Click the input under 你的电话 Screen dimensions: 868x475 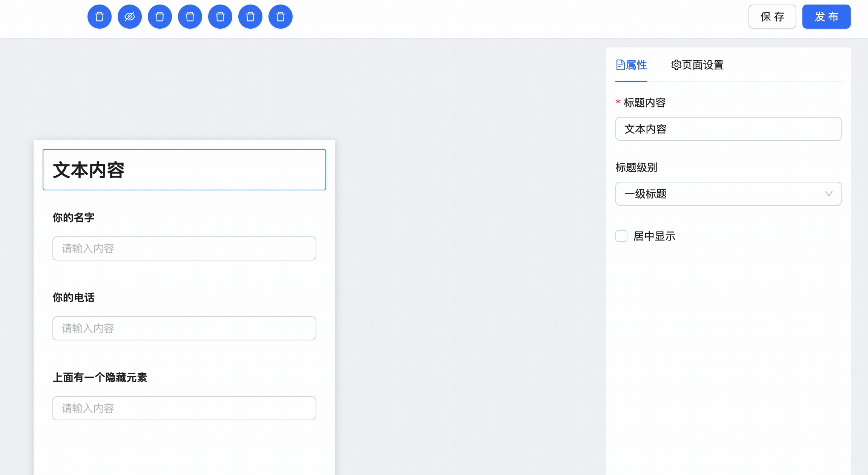184,328
